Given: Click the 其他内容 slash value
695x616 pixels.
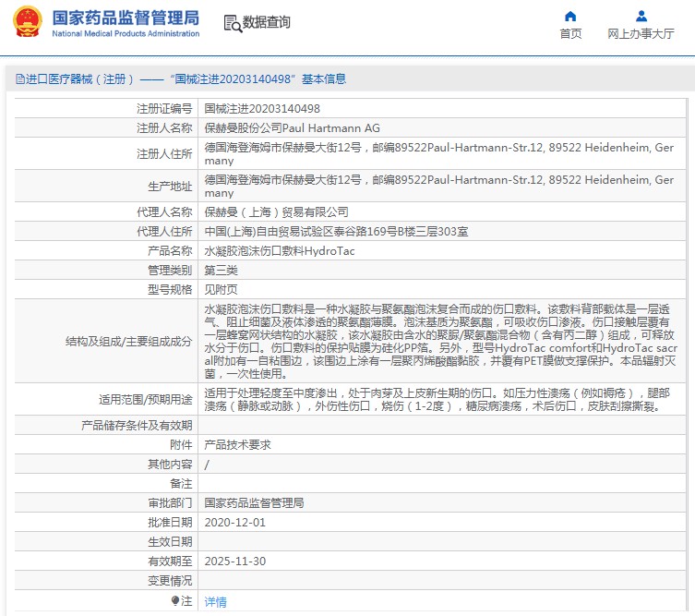Looking at the screenshot, I should [x=207, y=465].
